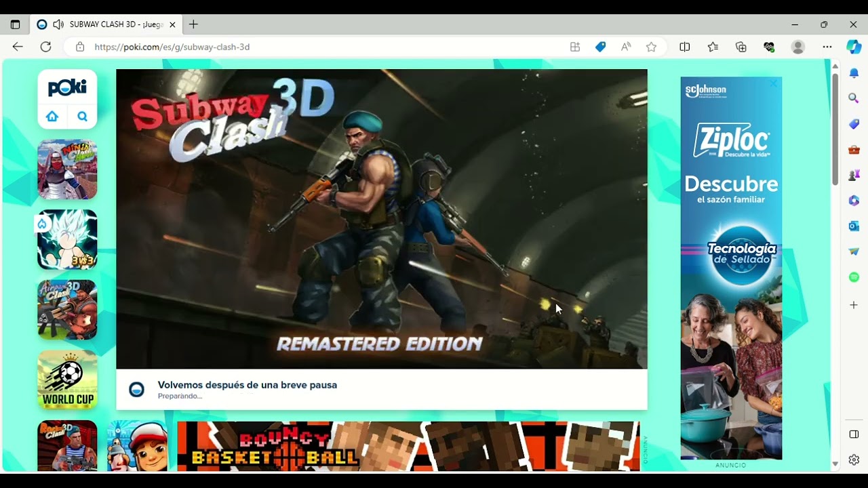Image resolution: width=868 pixels, height=488 pixels.
Task: Toggle sidebar visibility panel icon
Action: pyautogui.click(x=854, y=434)
